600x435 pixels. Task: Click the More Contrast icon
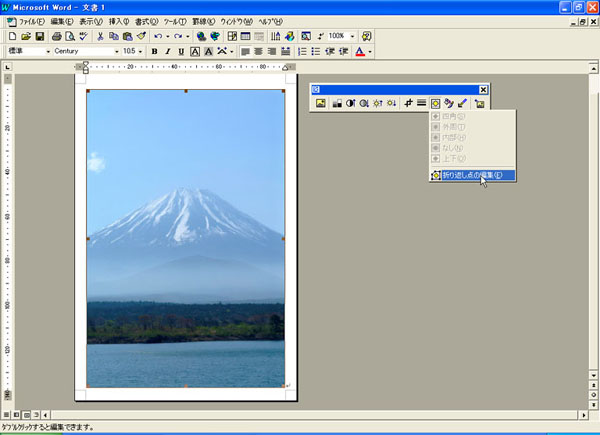351,103
